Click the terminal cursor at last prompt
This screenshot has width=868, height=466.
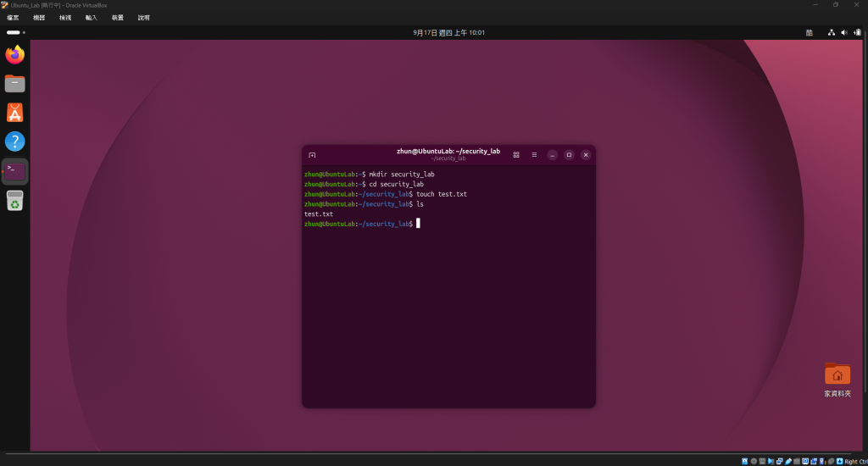pyautogui.click(x=418, y=224)
